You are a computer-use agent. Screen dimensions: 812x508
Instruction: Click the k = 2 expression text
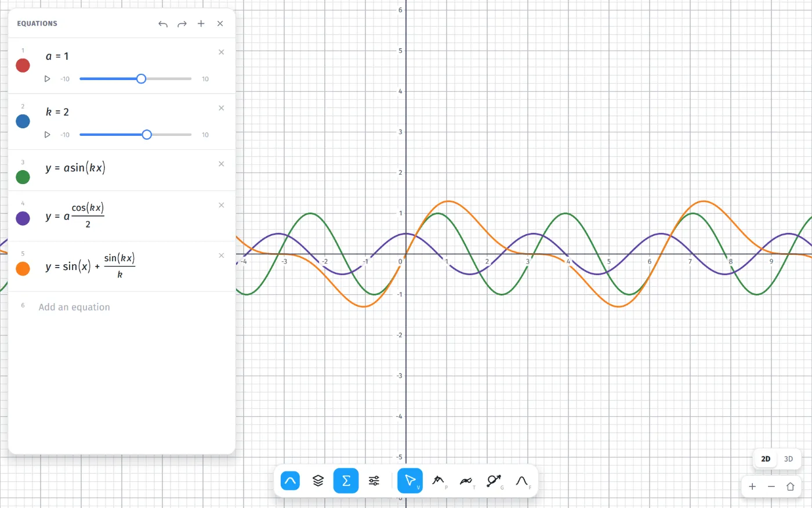[57, 112]
